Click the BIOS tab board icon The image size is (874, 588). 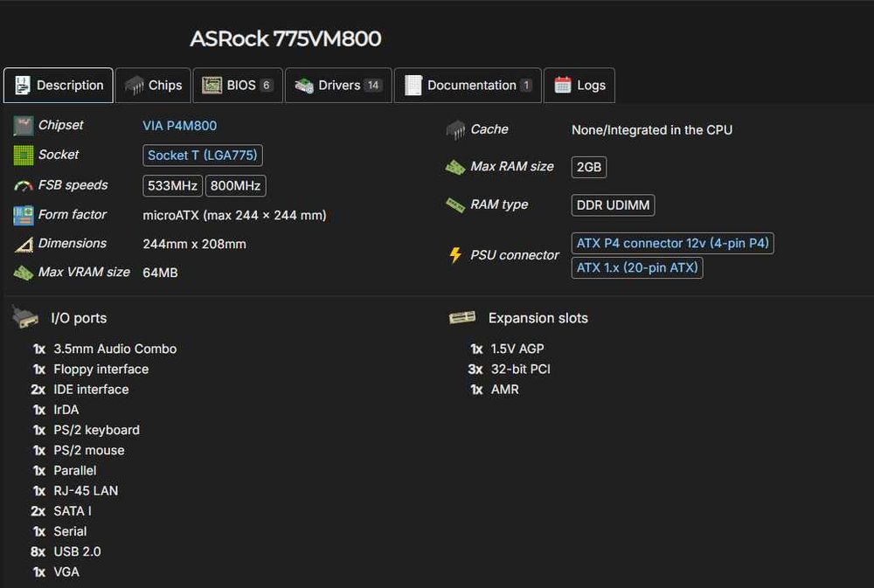point(212,86)
